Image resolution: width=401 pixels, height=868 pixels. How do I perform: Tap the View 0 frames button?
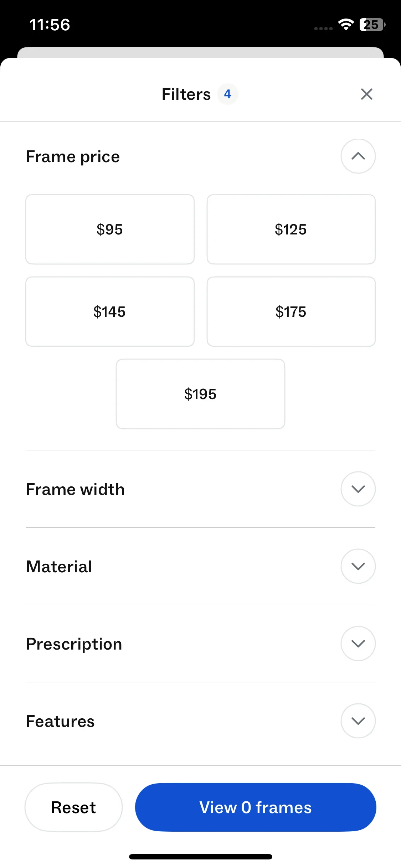[256, 807]
